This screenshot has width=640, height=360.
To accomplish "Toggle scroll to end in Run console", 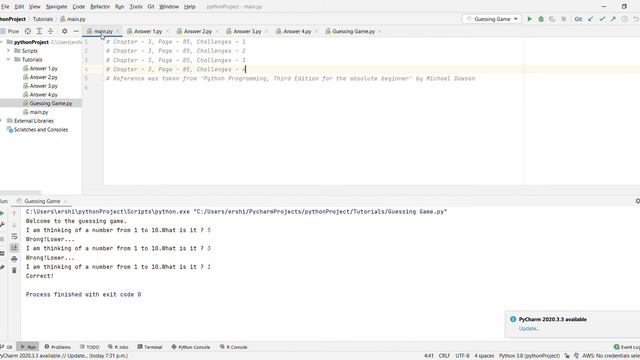I will (14, 248).
